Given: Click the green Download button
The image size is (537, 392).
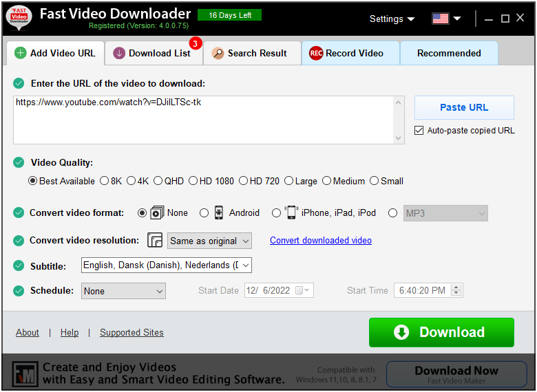Looking at the screenshot, I should pyautogui.click(x=441, y=332).
